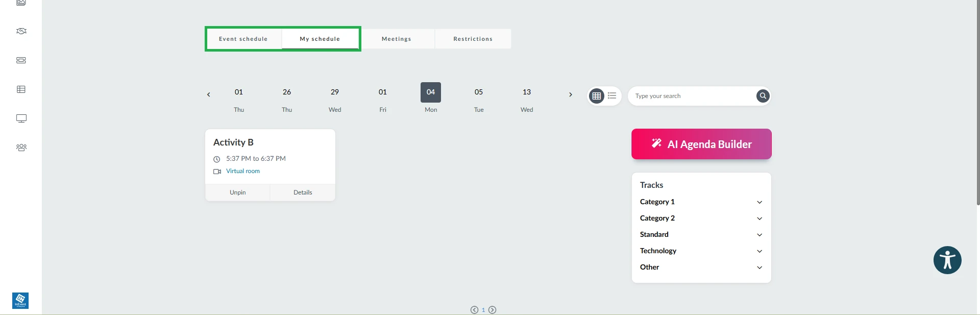
Task: Open accessibility options widget
Action: click(947, 260)
